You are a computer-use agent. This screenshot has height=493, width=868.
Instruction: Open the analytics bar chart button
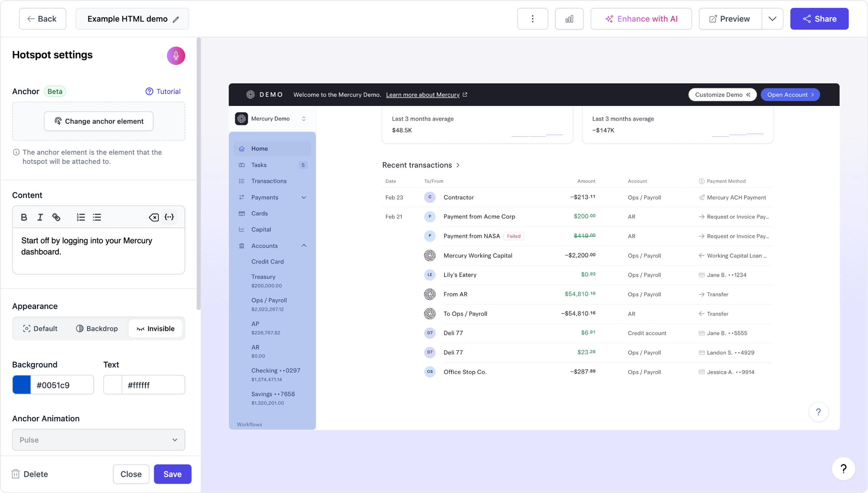pos(569,19)
